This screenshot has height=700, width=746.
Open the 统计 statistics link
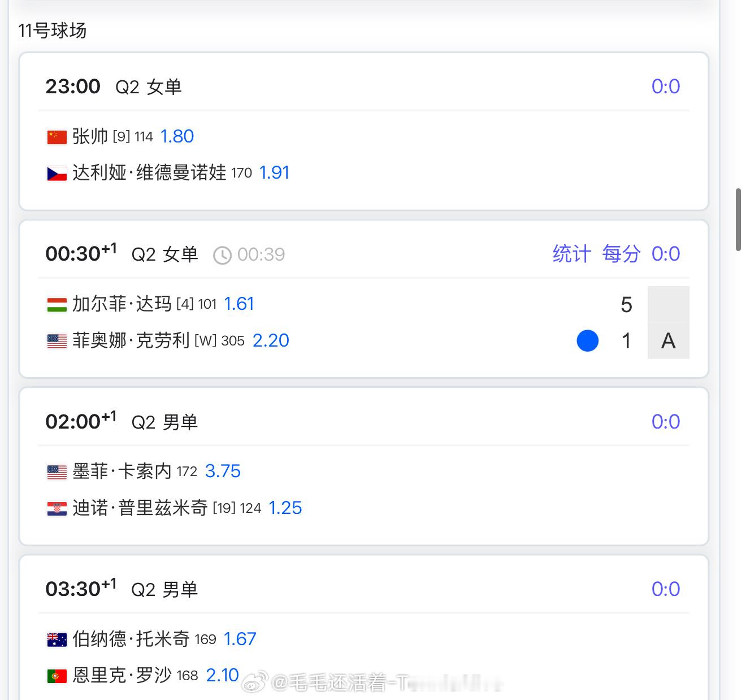(571, 254)
